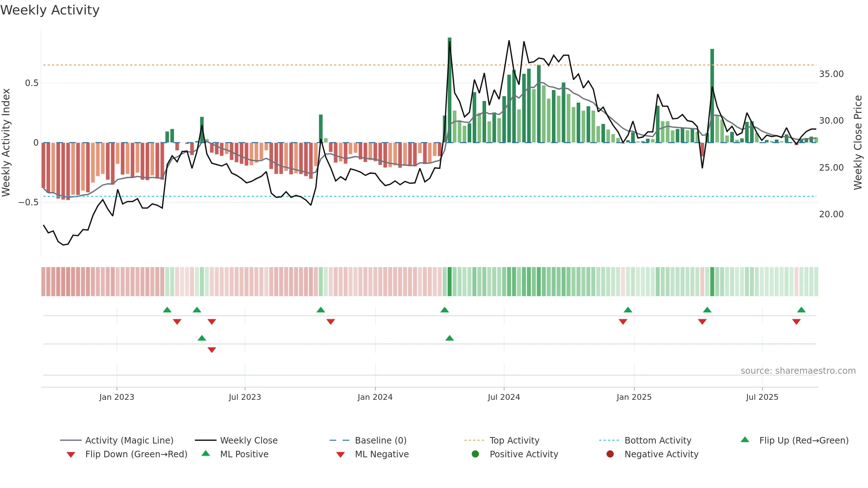Toggle the Negative Activity legend entry
Viewport: 868px width, 488px height.
point(652,454)
